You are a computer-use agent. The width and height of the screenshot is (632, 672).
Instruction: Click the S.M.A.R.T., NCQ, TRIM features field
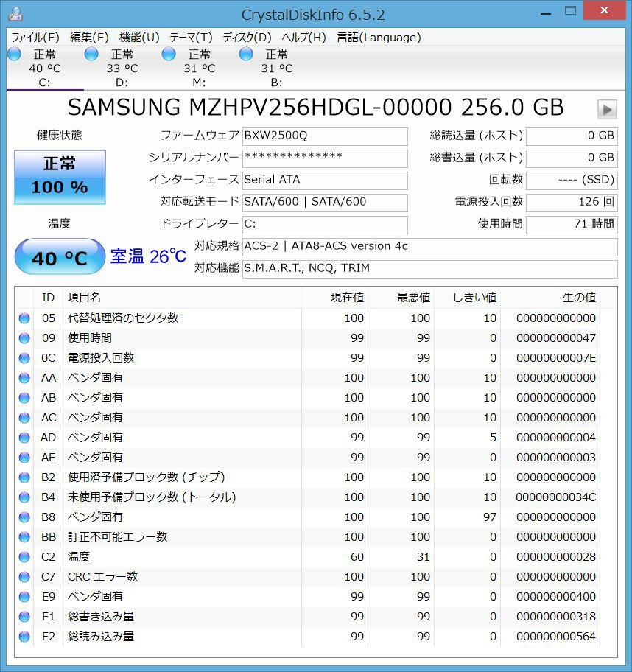(429, 269)
